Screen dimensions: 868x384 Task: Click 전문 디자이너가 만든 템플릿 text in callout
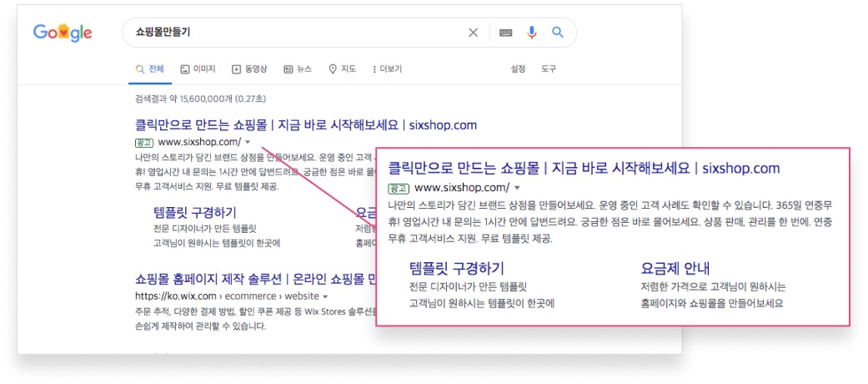(x=468, y=287)
